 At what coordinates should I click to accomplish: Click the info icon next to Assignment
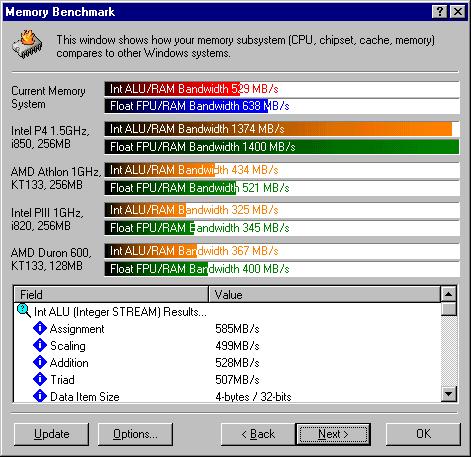[x=40, y=328]
